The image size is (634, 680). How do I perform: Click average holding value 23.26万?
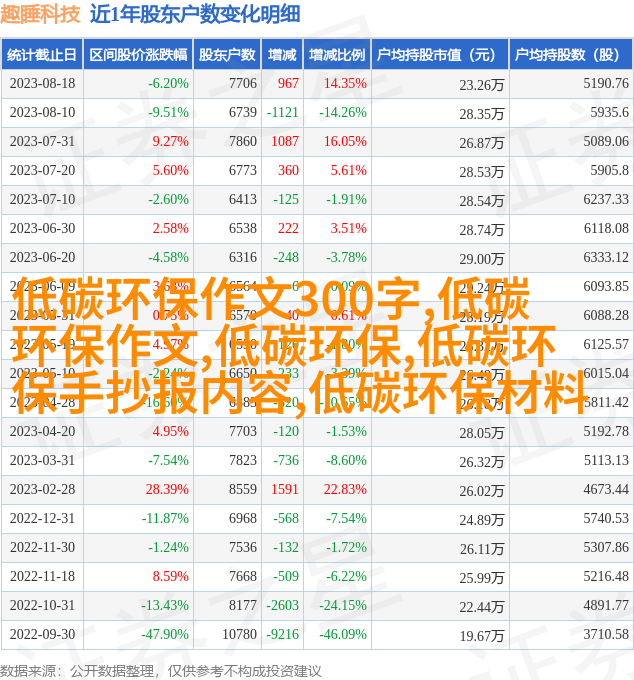tap(481, 85)
